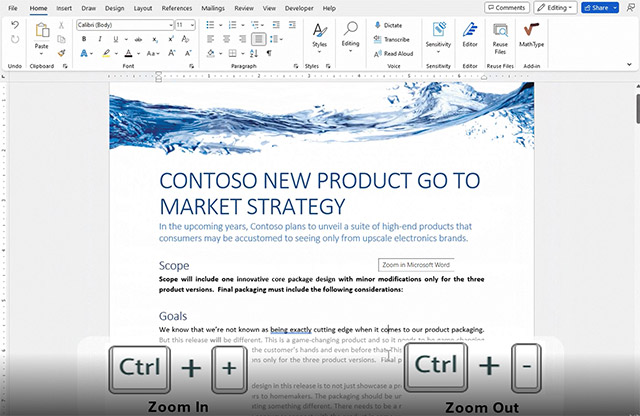Start Read Aloud
The image size is (640, 416).
click(x=393, y=53)
